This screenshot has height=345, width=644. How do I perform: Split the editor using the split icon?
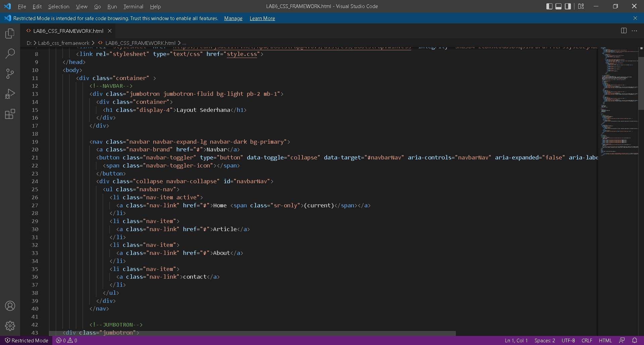pos(624,30)
